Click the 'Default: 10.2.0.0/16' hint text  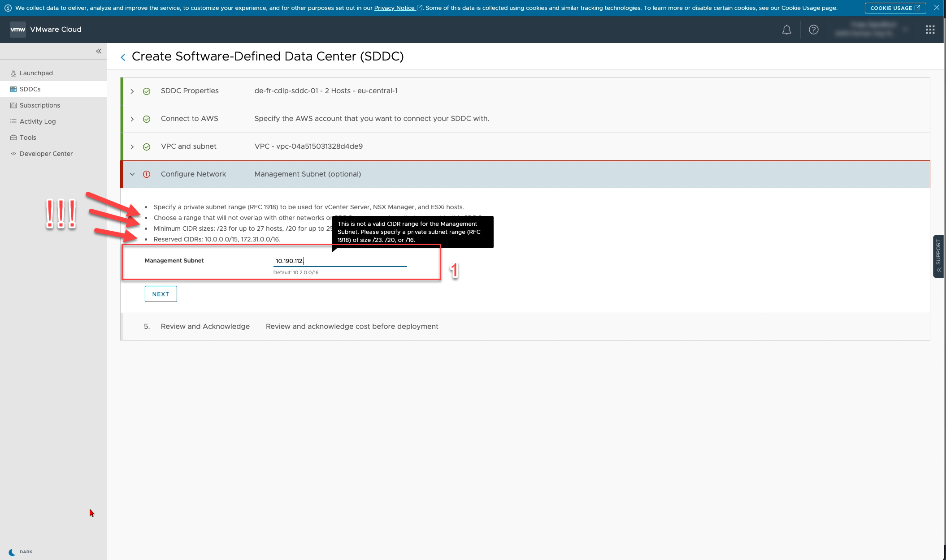coord(296,272)
